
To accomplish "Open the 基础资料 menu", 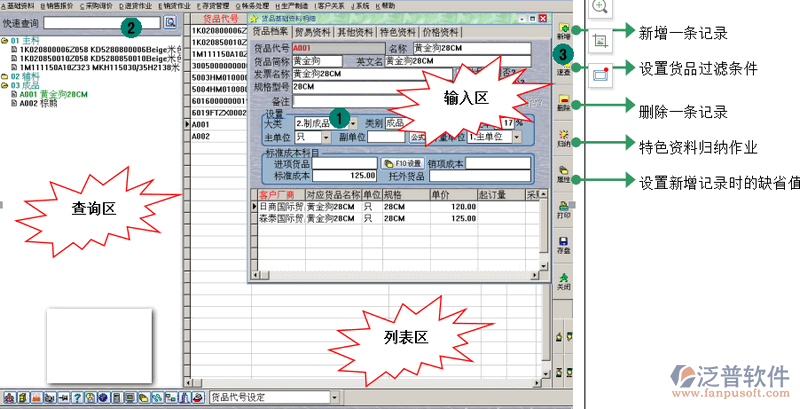I will [18, 6].
